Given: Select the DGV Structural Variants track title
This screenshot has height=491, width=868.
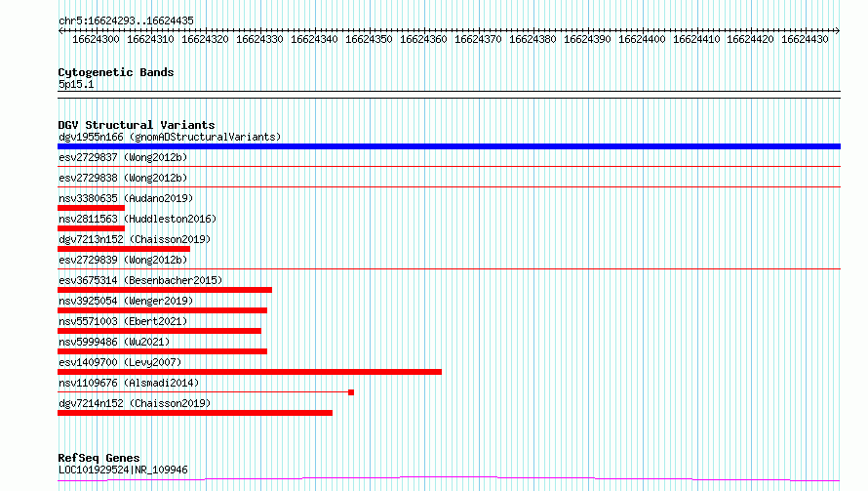Looking at the screenshot, I should (137, 125).
